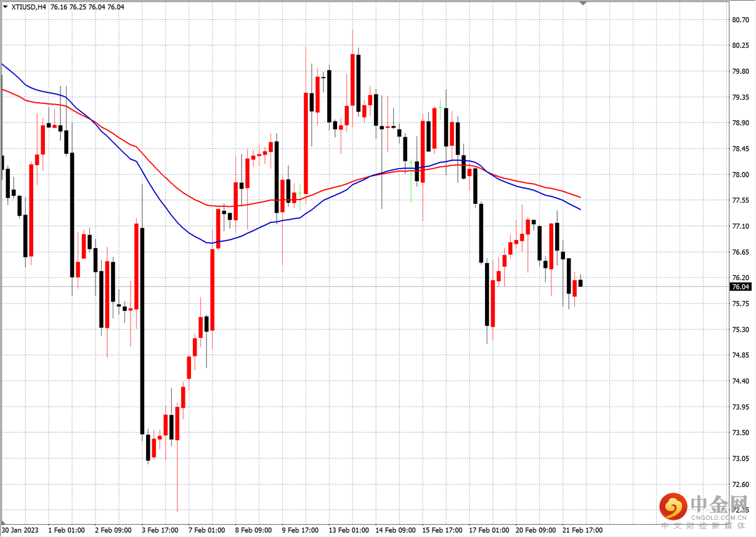
Task: Click the 中金网 logo emblem icon
Action: click(x=673, y=507)
